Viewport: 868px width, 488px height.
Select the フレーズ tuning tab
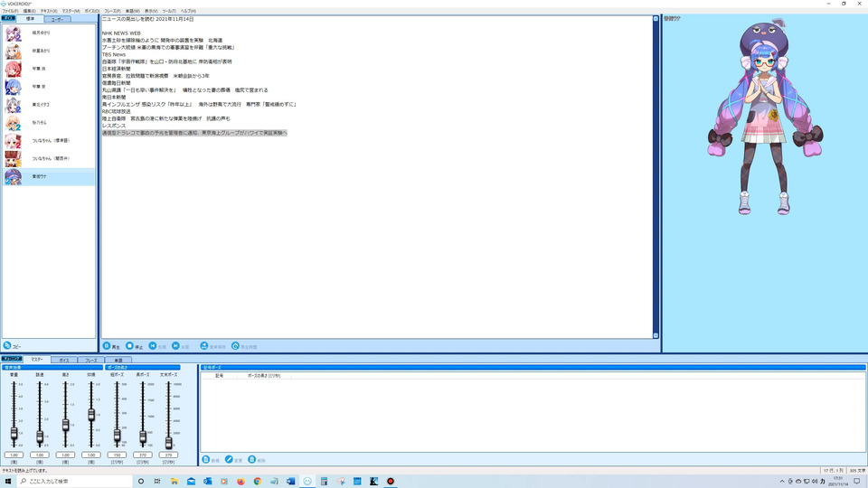90,361
